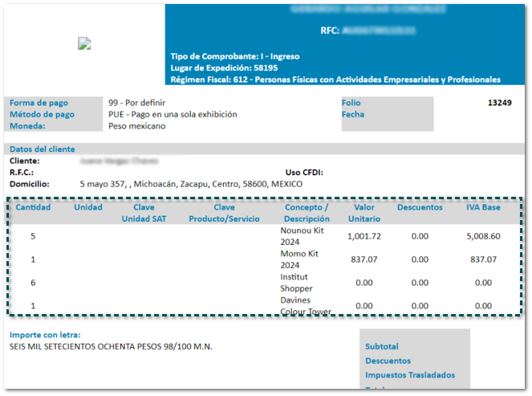The width and height of the screenshot is (532, 396).
Task: Click the 'Domicilio:' label
Action: [29, 184]
